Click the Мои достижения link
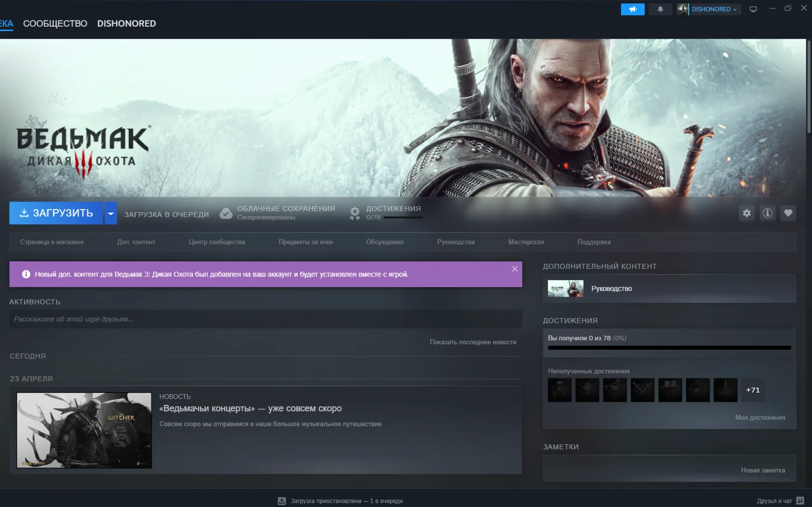 pyautogui.click(x=760, y=418)
